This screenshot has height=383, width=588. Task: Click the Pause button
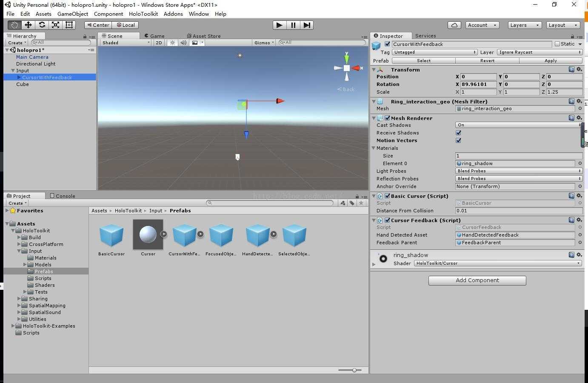[293, 25]
